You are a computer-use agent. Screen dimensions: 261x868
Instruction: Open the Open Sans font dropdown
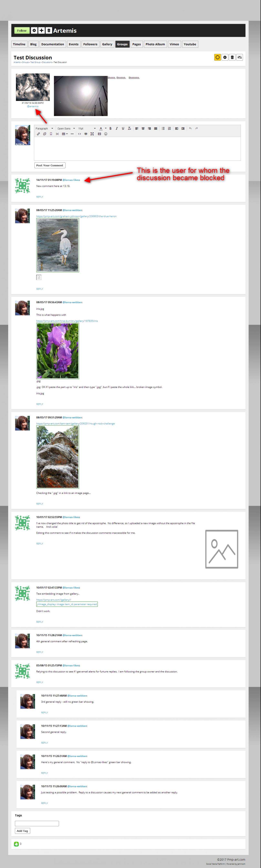pyautogui.click(x=66, y=128)
